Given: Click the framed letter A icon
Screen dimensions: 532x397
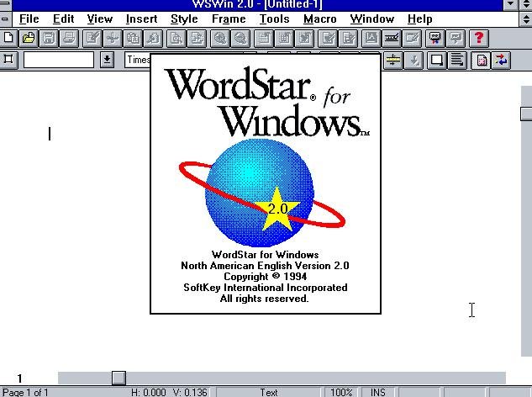Looking at the screenshot, I should 371,38.
